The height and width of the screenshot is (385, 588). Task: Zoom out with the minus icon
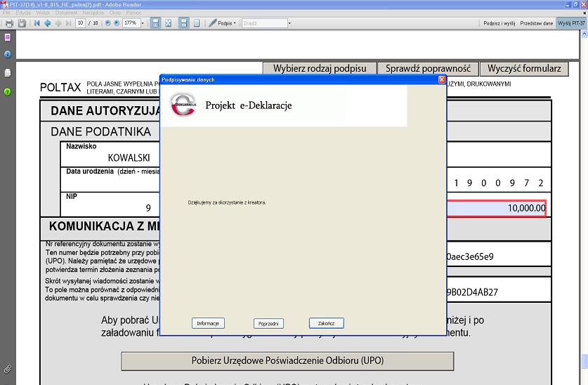click(x=108, y=23)
